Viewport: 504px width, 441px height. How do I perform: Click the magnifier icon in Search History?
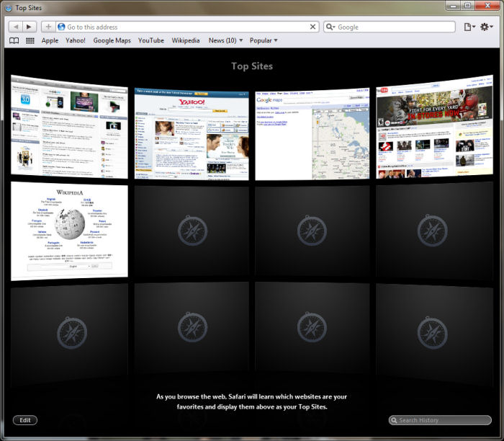[x=394, y=420]
